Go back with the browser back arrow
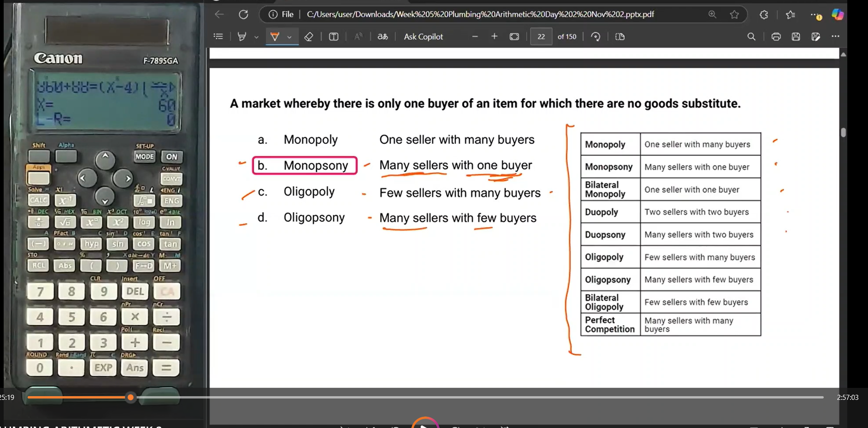This screenshot has height=428, width=868. (219, 14)
